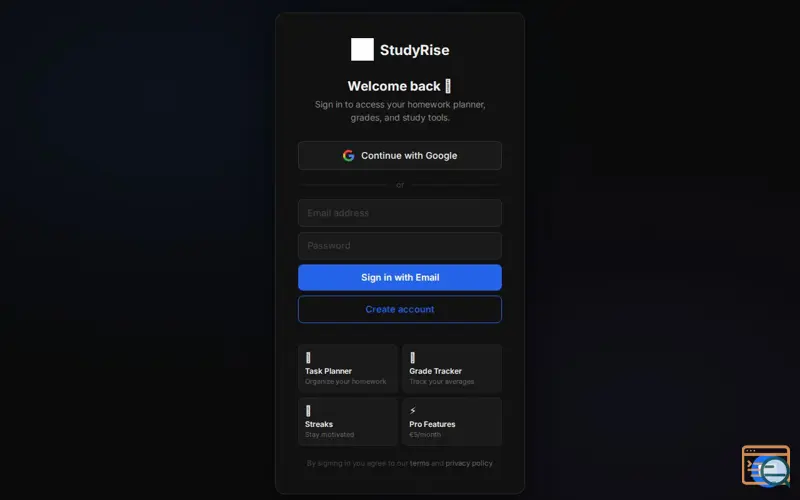800x500 pixels.
Task: Click Sign in with Email button
Action: click(x=400, y=278)
